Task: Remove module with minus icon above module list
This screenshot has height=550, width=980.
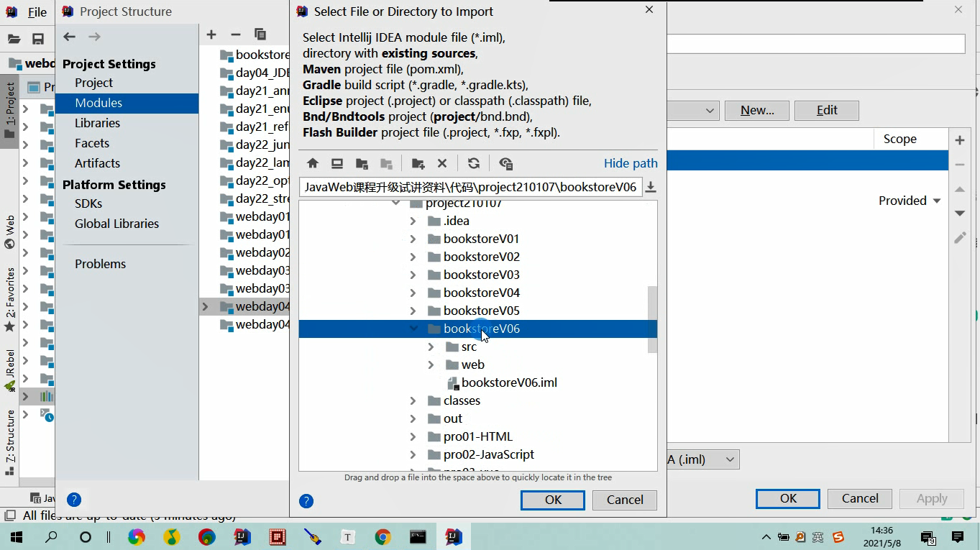Action: coord(236,35)
